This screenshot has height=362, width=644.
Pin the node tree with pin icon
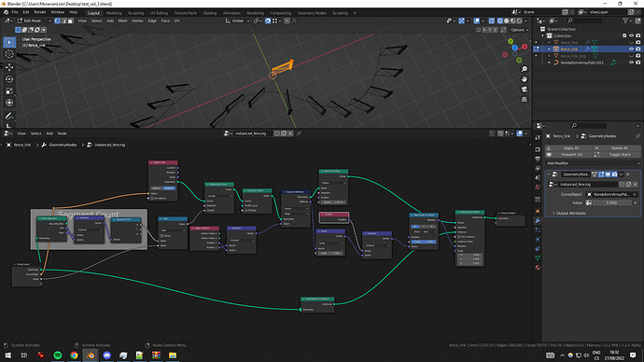tap(299, 133)
